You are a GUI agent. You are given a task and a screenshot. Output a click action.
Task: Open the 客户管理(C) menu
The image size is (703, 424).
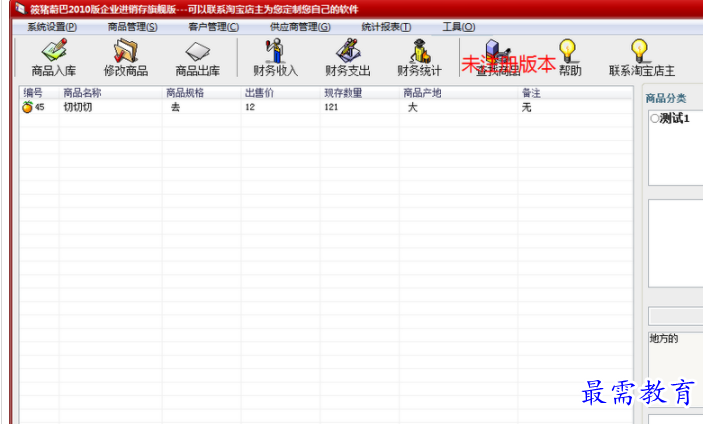(x=213, y=27)
